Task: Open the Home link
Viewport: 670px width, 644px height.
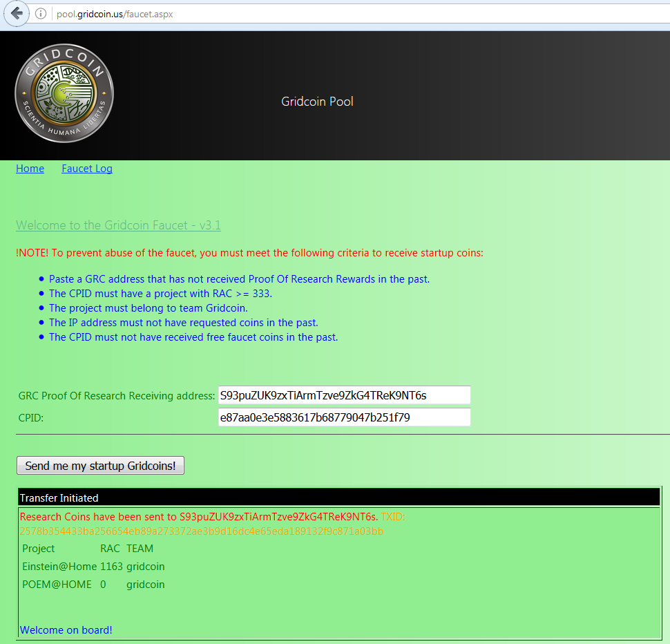Action: [x=30, y=169]
